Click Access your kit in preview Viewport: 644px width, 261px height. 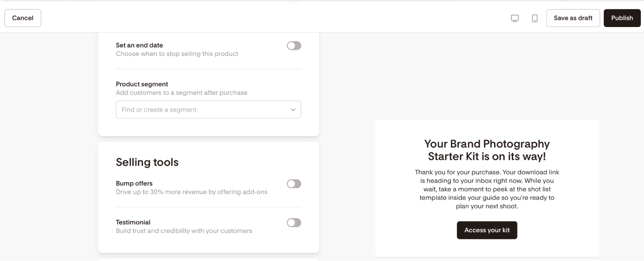(487, 230)
